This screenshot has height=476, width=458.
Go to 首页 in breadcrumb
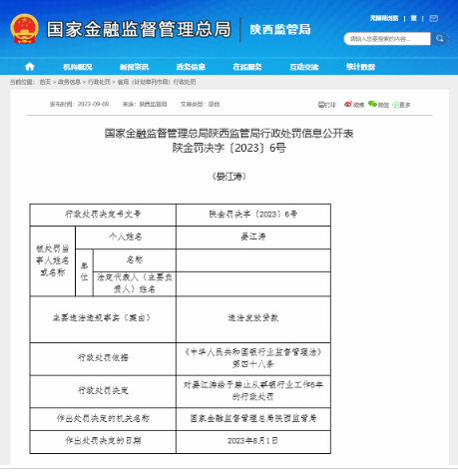[45, 82]
